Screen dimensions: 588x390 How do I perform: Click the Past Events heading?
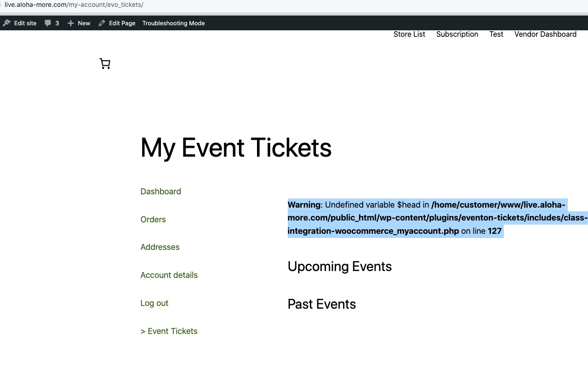(x=322, y=304)
